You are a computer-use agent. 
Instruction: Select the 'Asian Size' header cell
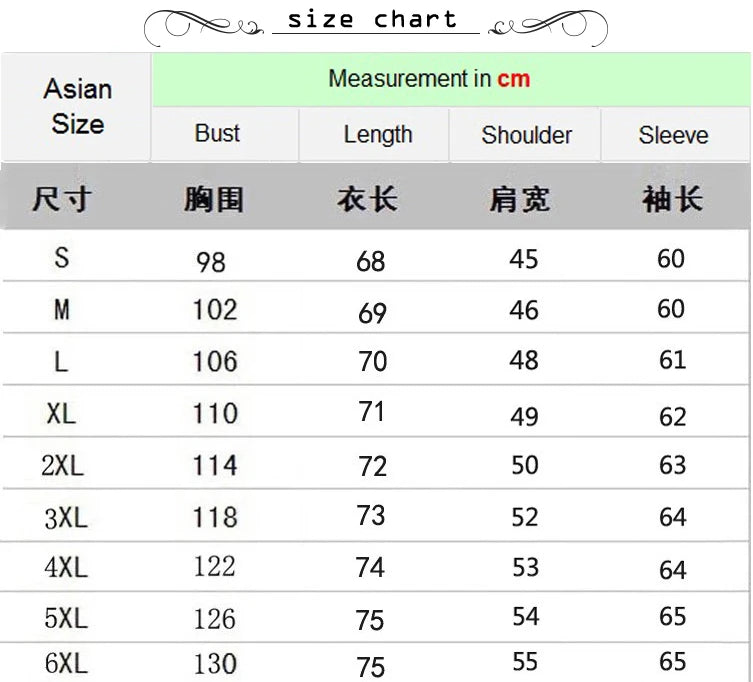point(76,107)
